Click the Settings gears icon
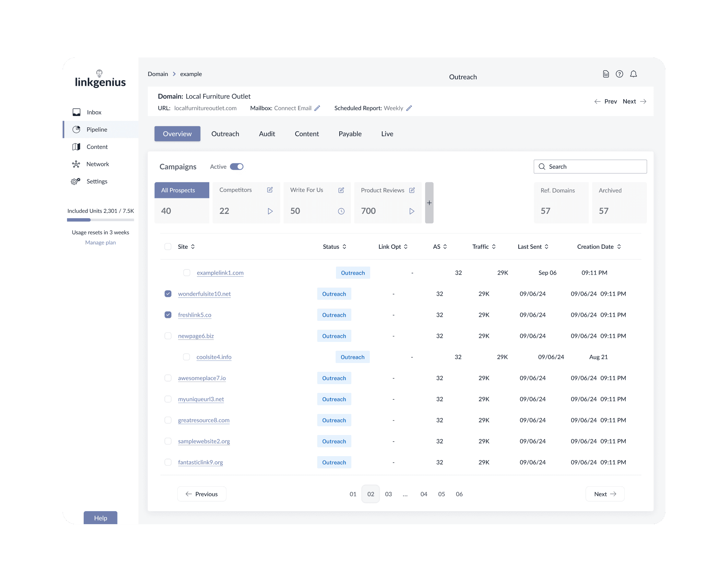 [76, 181]
